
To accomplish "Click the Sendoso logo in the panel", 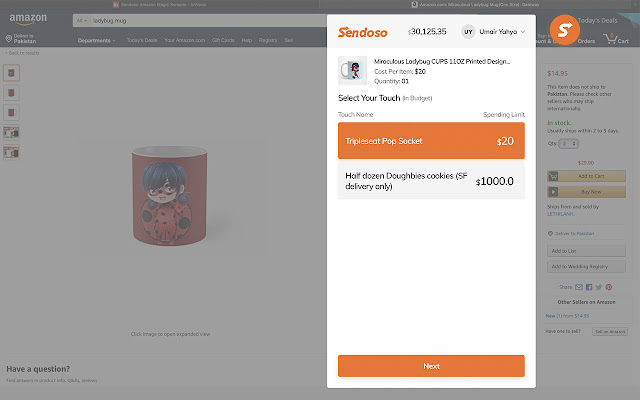I will (359, 31).
